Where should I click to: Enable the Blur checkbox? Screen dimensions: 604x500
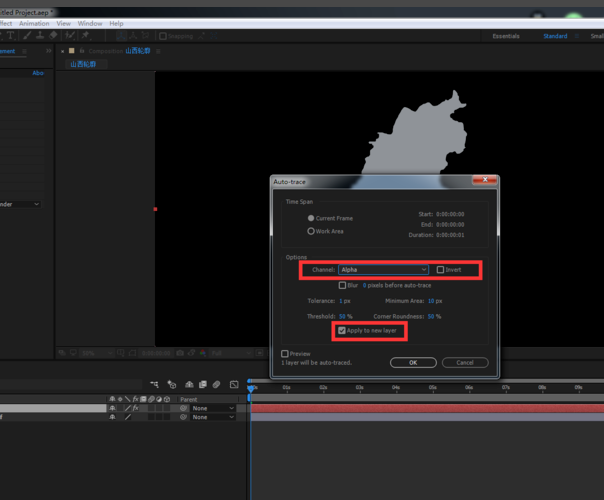[x=342, y=285]
